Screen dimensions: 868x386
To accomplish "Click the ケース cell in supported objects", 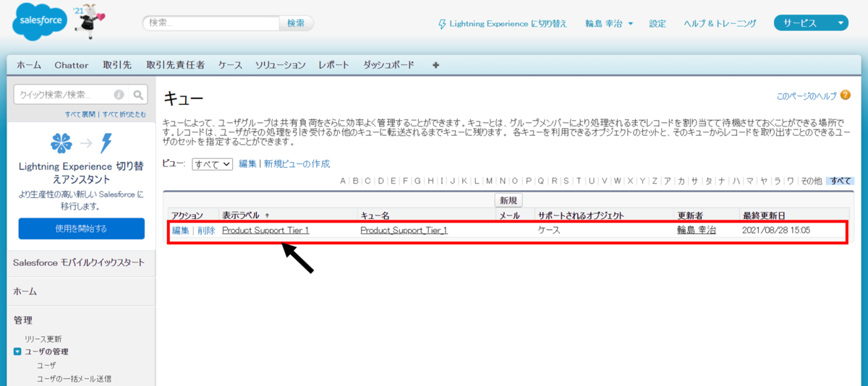I will click(x=550, y=231).
